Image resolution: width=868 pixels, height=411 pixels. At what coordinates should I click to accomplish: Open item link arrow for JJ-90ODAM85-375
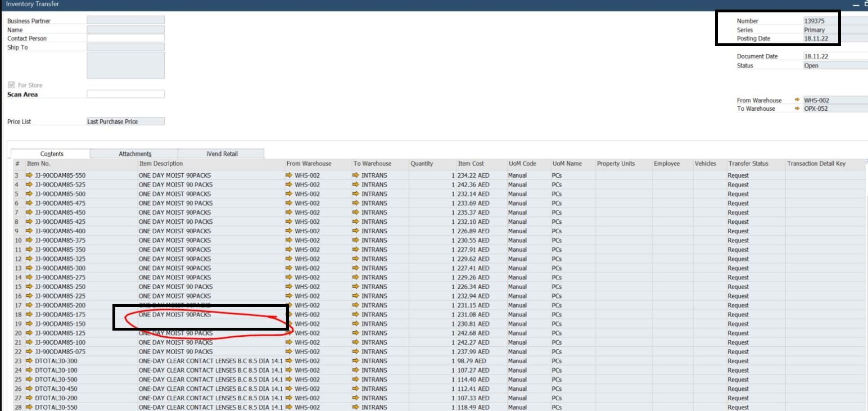[x=29, y=240]
